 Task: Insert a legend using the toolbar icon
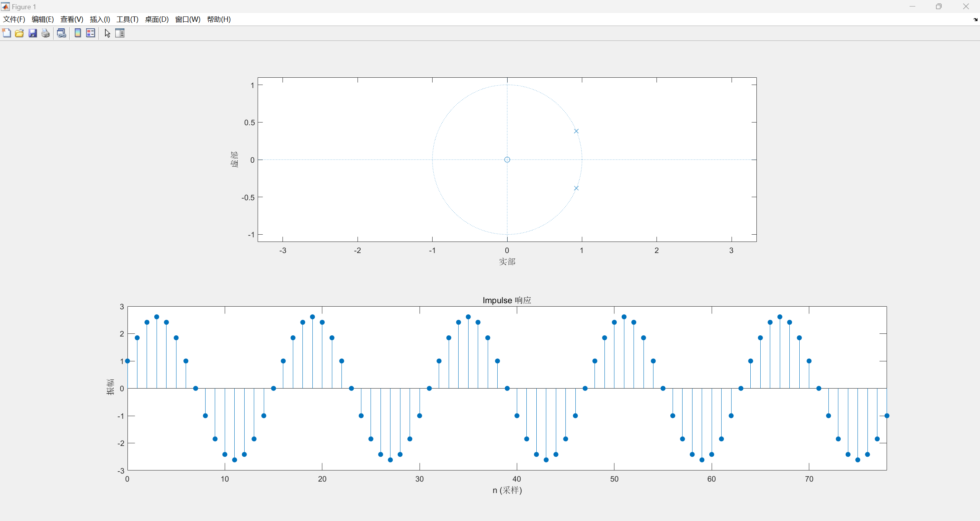(x=91, y=33)
